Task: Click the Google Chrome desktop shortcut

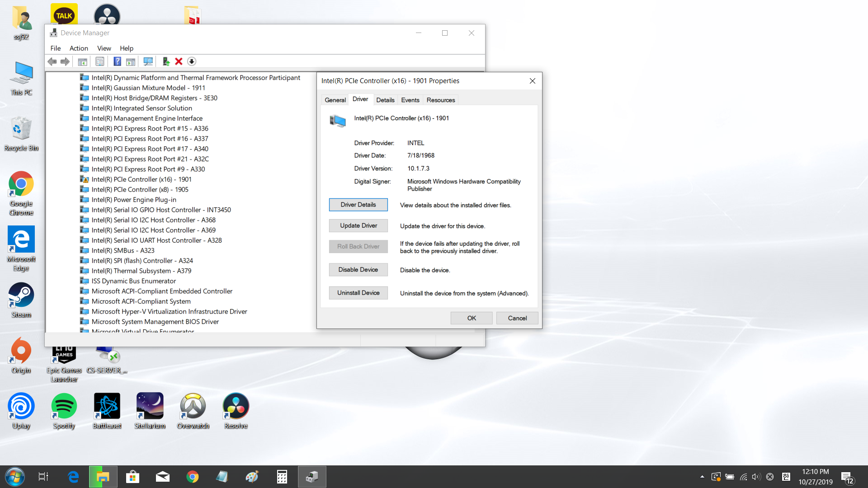Action: pyautogui.click(x=21, y=194)
